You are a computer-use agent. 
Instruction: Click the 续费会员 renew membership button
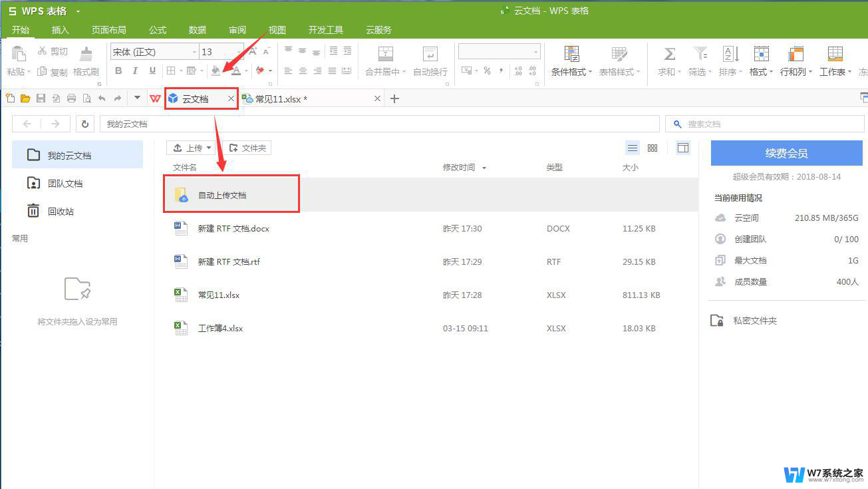[786, 153]
